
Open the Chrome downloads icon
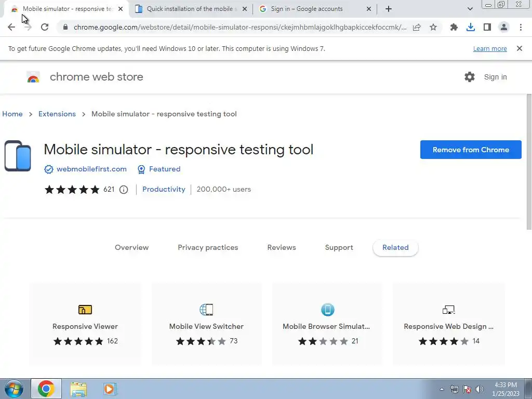click(470, 27)
